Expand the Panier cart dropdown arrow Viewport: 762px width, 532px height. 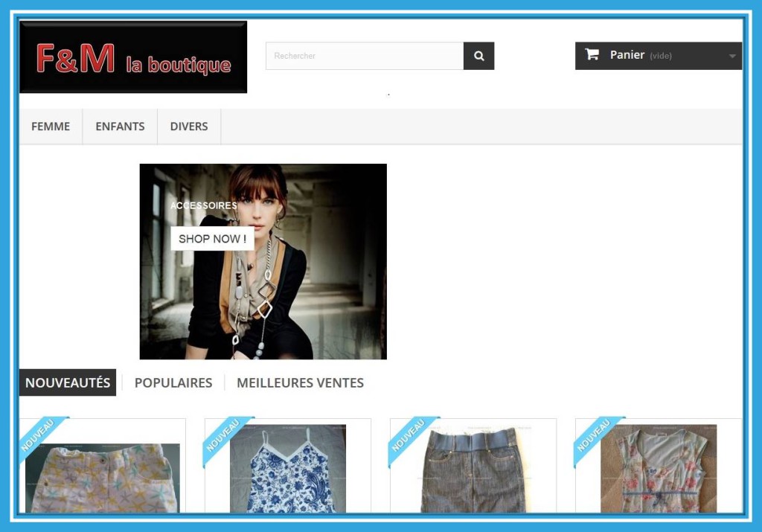tap(732, 57)
